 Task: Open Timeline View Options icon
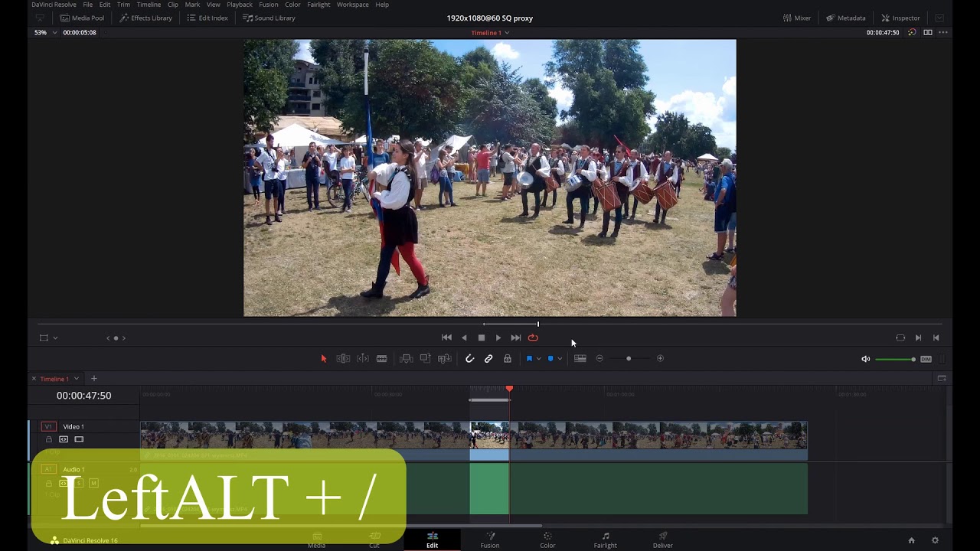[580, 358]
